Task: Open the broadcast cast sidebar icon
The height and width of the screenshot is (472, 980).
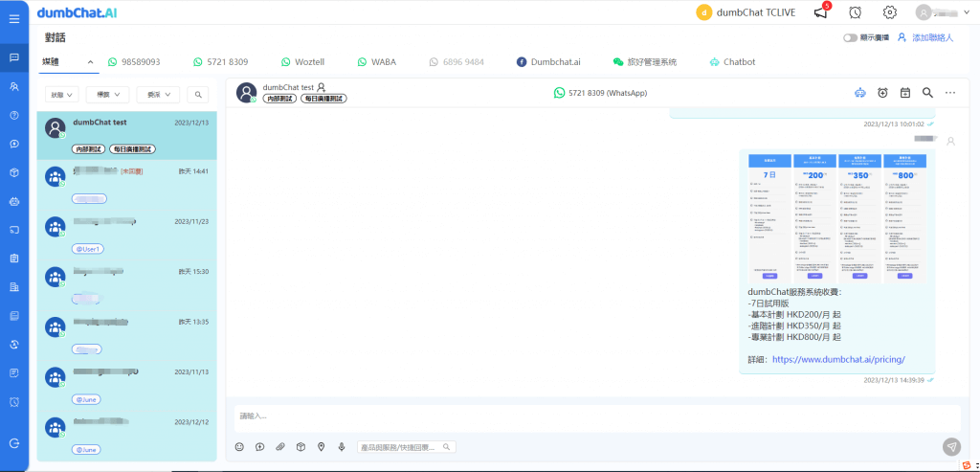Action: [x=14, y=230]
